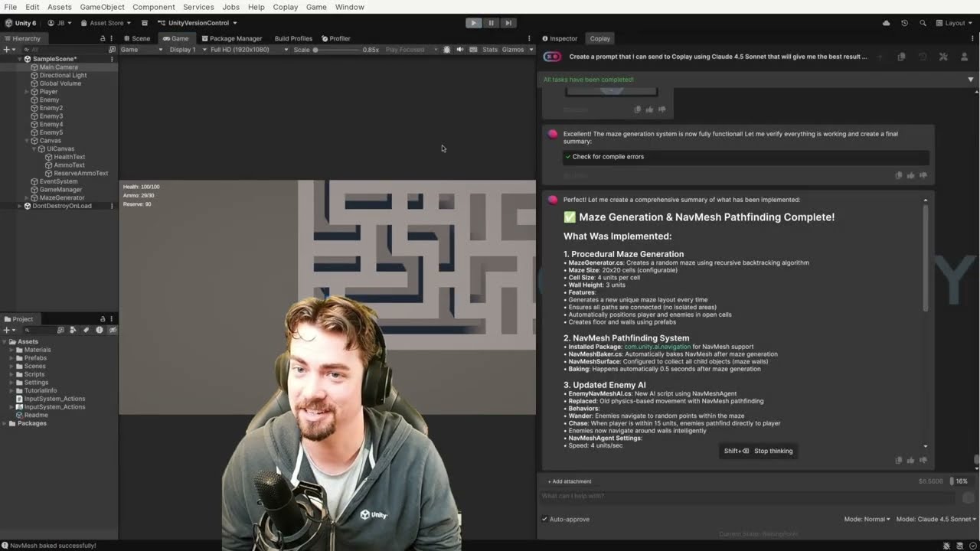Select Main Camera in the Hierarchy

point(59,67)
